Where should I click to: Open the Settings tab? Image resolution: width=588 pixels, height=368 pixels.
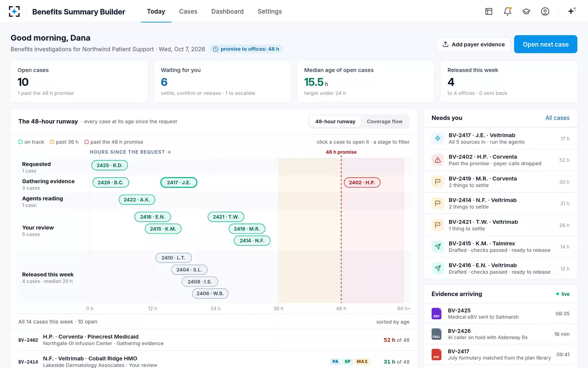(270, 11)
